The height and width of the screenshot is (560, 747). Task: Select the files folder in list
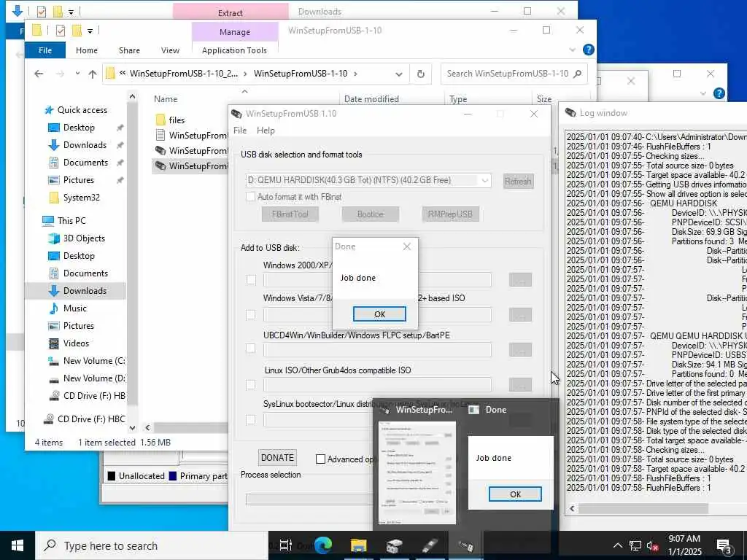pos(177,120)
